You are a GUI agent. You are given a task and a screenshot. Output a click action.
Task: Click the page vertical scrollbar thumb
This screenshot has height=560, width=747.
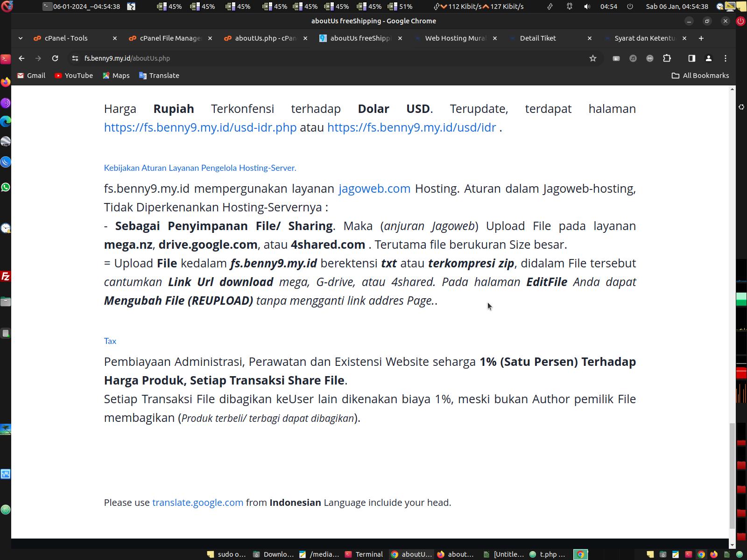(732, 476)
